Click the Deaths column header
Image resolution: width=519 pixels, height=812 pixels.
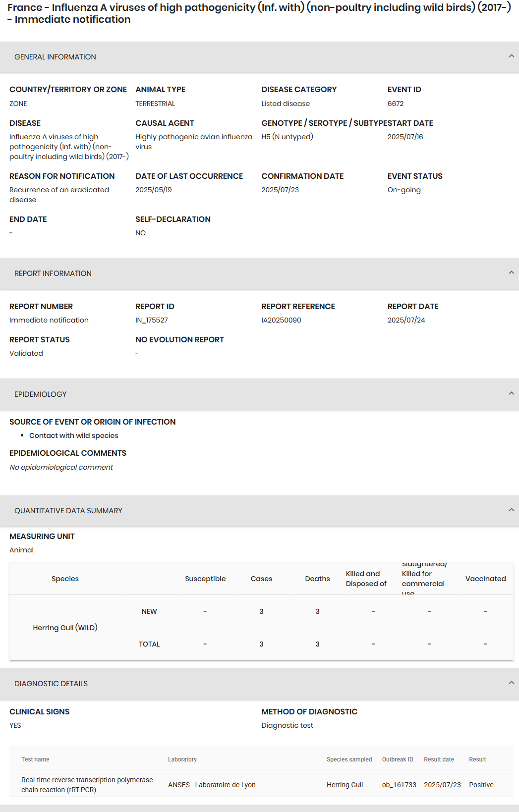317,579
